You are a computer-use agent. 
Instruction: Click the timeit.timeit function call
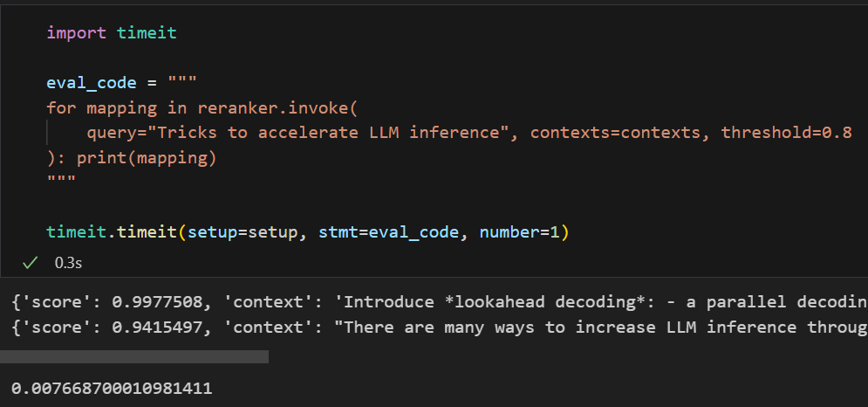pos(112,232)
